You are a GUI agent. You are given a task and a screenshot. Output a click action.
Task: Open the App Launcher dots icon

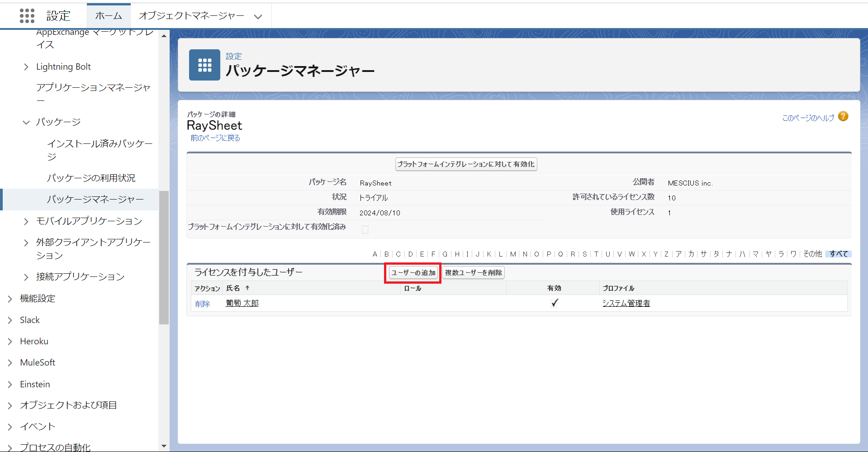click(x=27, y=16)
